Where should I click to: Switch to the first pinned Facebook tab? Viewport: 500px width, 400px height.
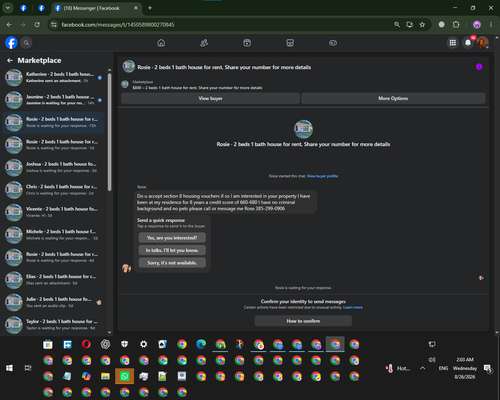pyautogui.click(x=23, y=8)
